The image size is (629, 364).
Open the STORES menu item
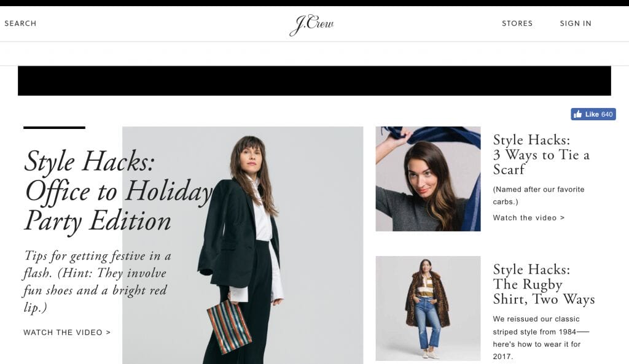(517, 23)
